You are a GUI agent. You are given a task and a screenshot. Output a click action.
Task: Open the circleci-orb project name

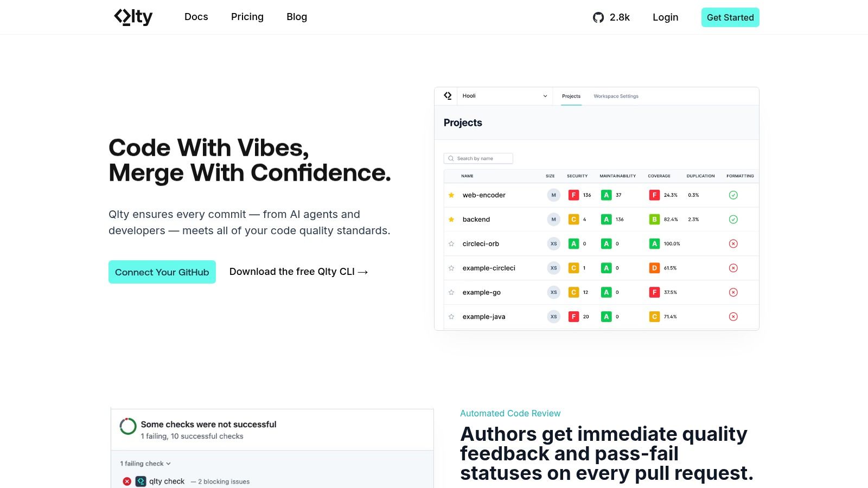pyautogui.click(x=481, y=244)
